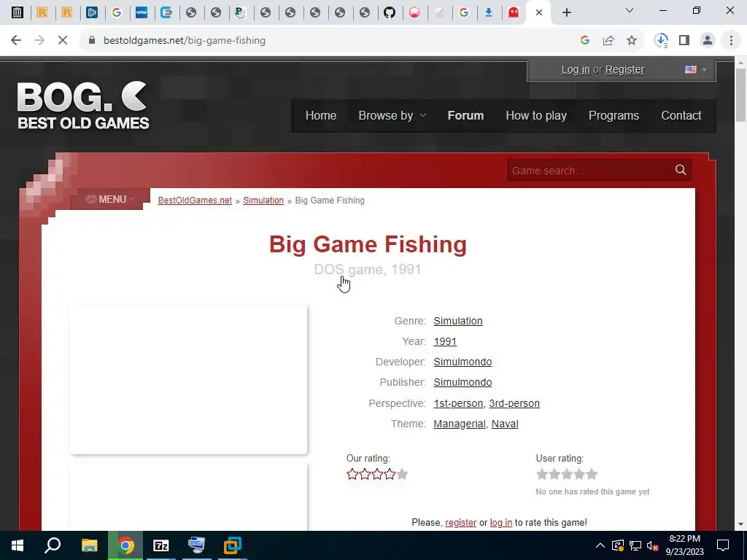Open the Simulation genre link

[458, 321]
